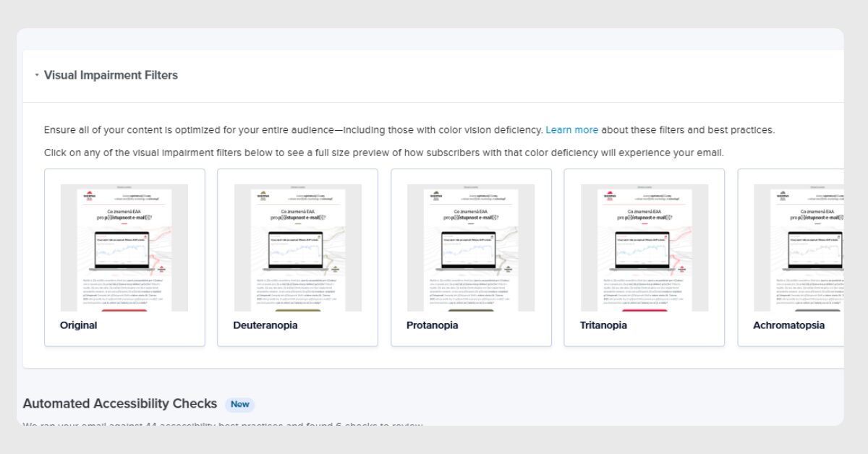Screen dimensions: 868x454
Task: Select the Protanopia label text
Action: [433, 325]
